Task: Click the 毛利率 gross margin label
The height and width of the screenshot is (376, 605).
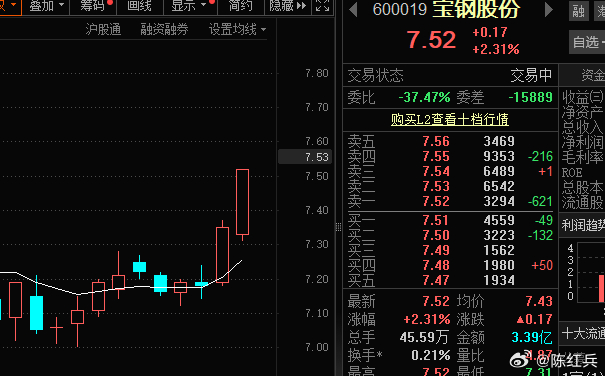Action: click(583, 158)
